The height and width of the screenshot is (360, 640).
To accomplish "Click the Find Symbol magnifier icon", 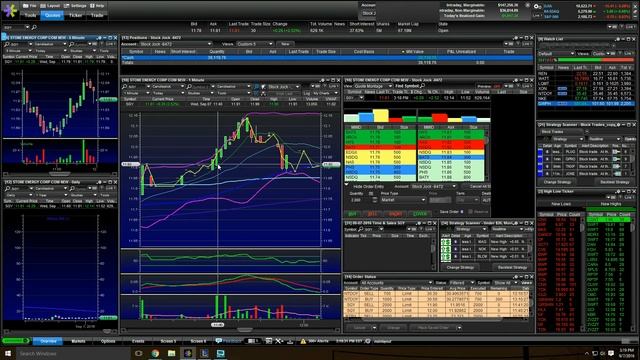I will pyautogui.click(x=422, y=86).
